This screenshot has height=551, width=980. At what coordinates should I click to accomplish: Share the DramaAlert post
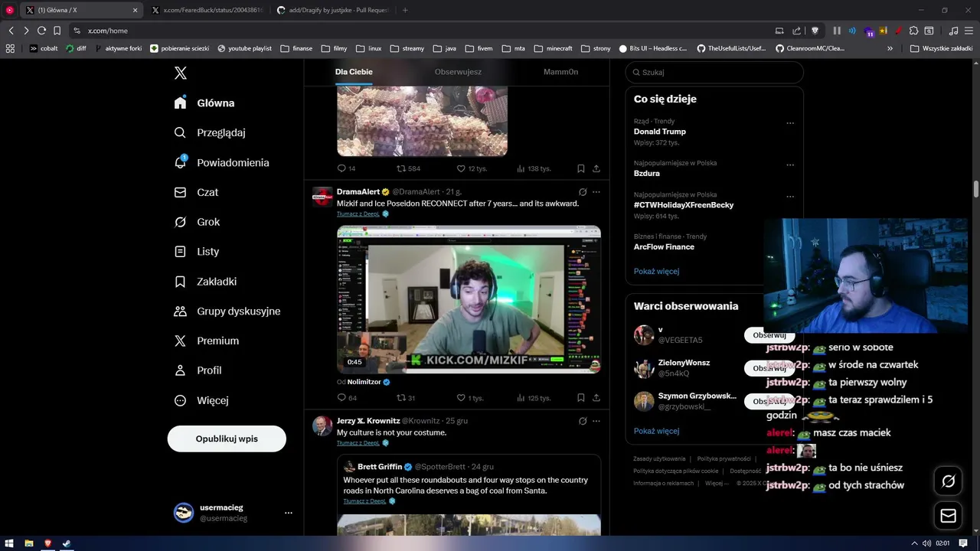596,398
